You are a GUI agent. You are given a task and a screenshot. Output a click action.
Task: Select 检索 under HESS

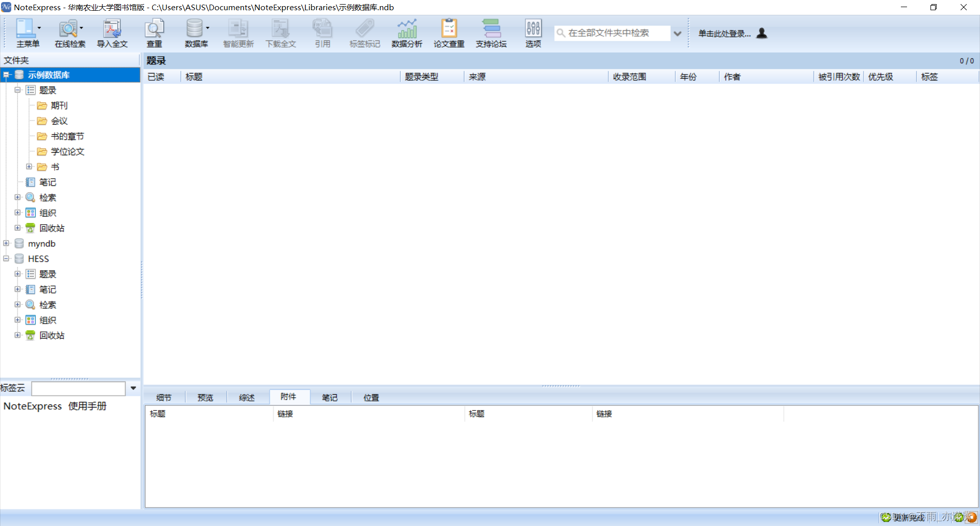pos(47,305)
